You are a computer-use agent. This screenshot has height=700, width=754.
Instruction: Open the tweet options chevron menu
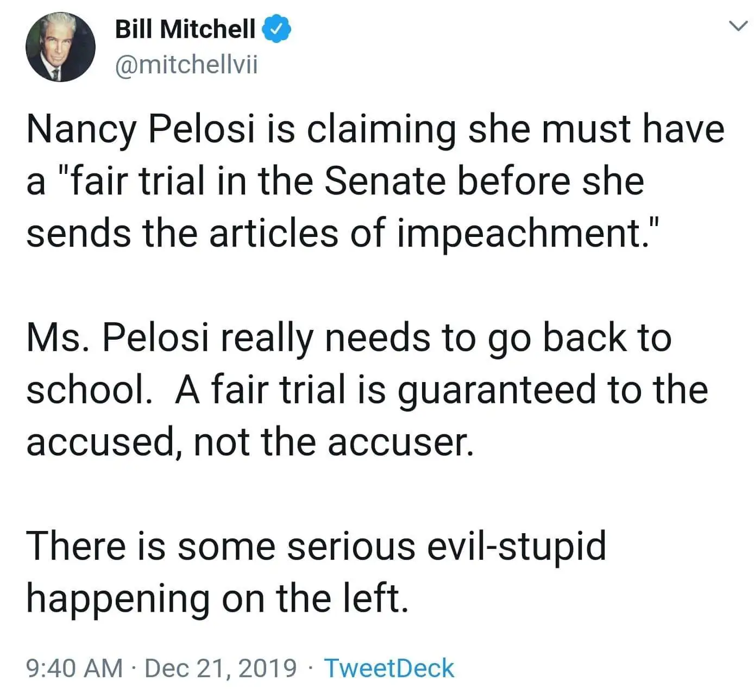click(738, 27)
